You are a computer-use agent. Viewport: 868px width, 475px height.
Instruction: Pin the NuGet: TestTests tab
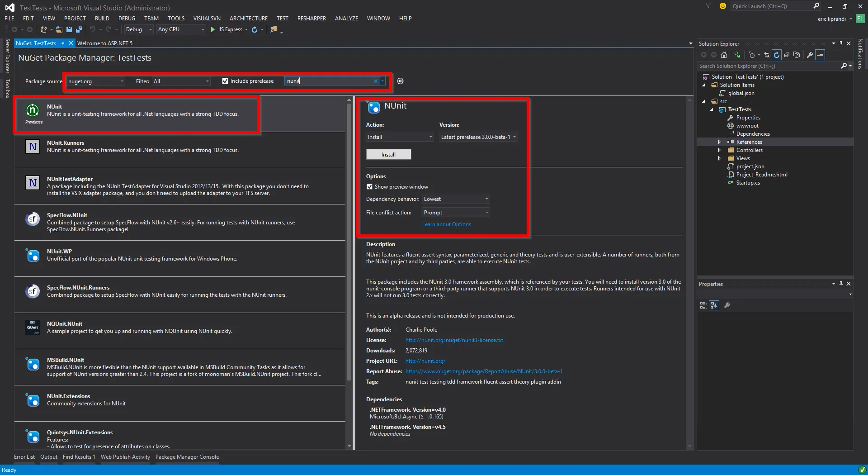[x=62, y=43]
